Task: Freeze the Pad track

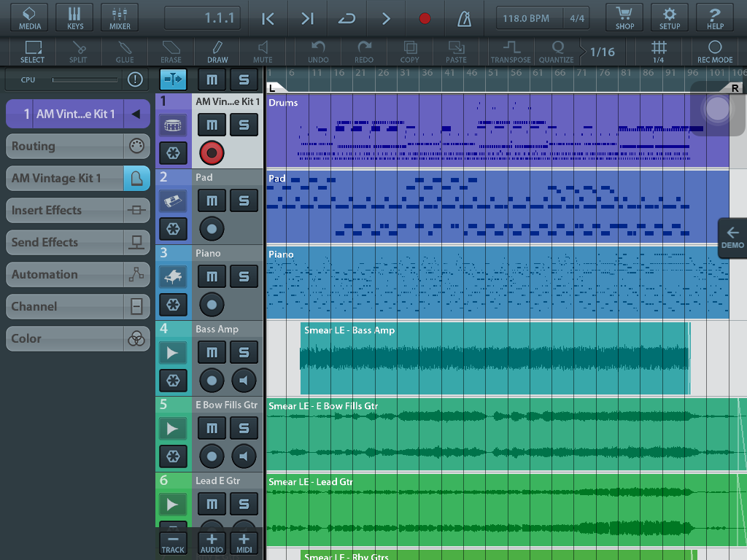Action: (x=173, y=229)
